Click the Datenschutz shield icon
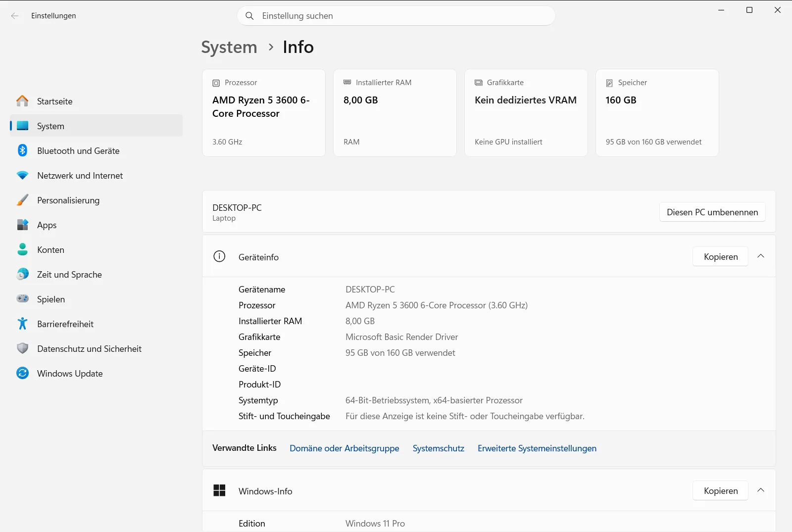The height and width of the screenshot is (532, 792). (22, 348)
